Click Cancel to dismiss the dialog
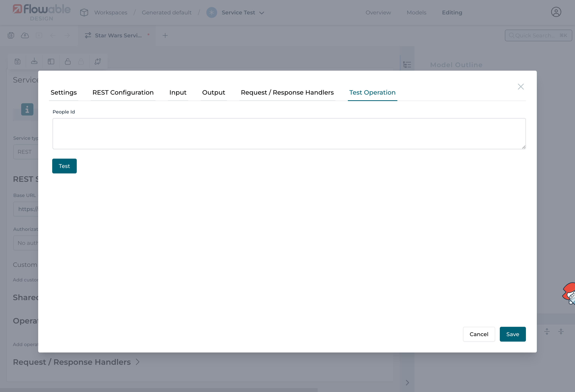The width and height of the screenshot is (575, 392). pyautogui.click(x=479, y=334)
